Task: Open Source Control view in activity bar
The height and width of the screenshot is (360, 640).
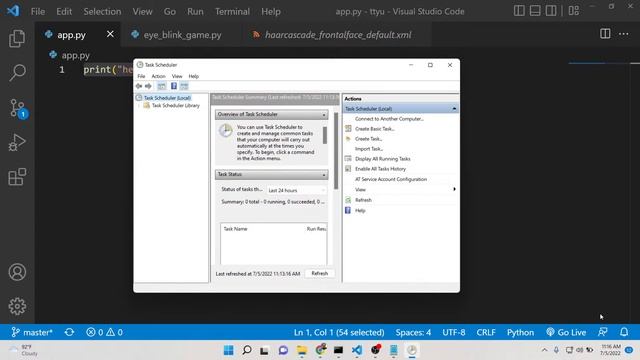Action: pos(18,109)
